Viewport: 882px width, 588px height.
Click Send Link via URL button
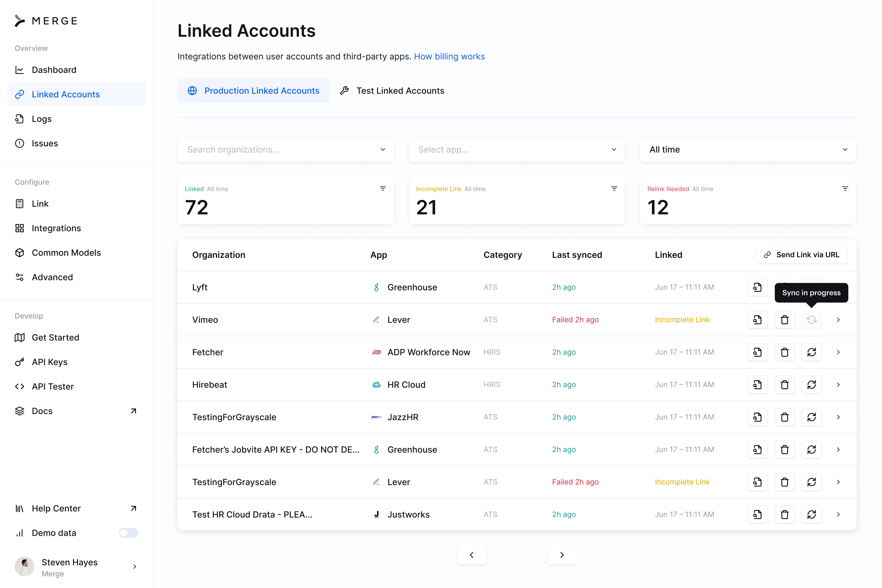[x=802, y=255]
